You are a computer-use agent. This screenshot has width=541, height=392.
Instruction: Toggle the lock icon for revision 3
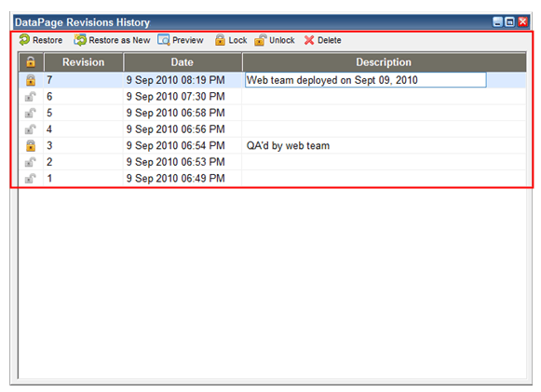[x=31, y=145]
